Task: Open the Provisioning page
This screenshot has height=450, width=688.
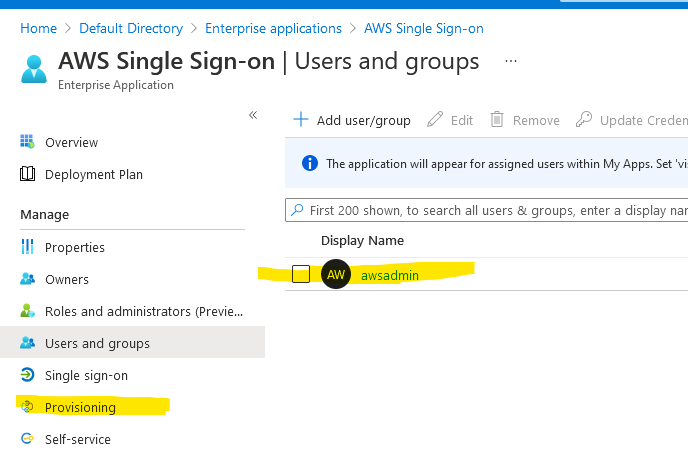Action: point(80,407)
